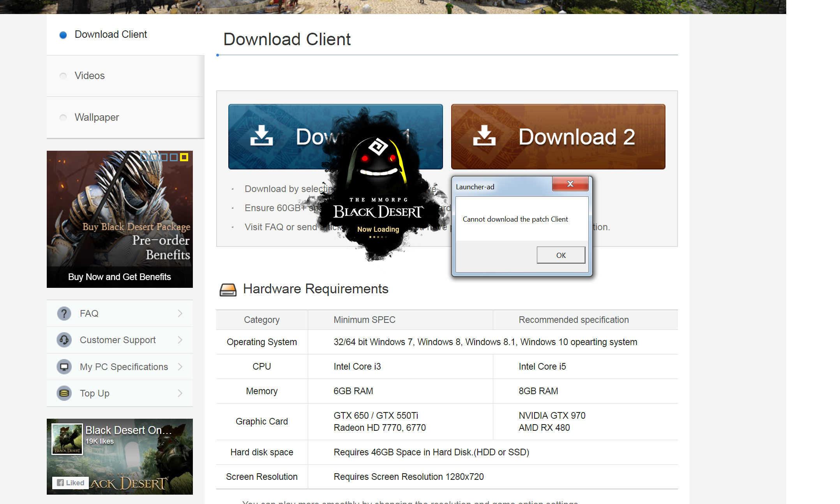Viewport: 840px width, 504px height.
Task: Click 'Requires Screen Resolution 1280x720' text
Action: click(409, 477)
